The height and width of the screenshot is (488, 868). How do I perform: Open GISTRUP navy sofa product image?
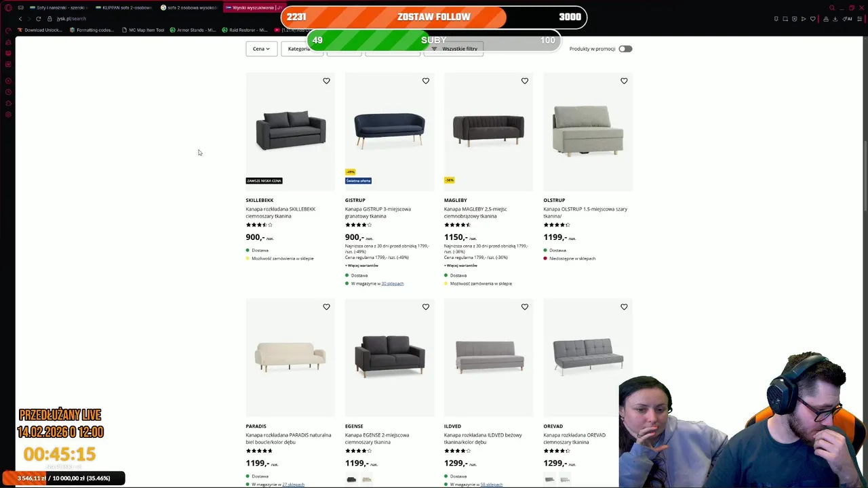coord(389,130)
